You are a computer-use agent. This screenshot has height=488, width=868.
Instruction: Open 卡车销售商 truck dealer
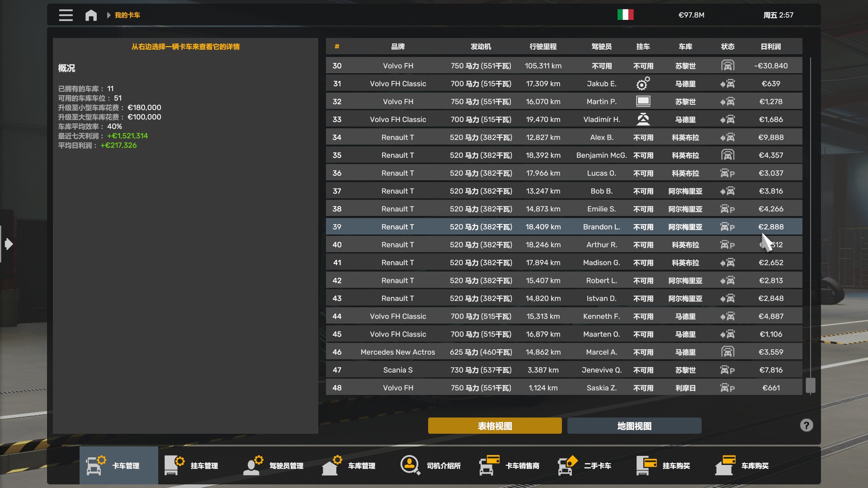click(509, 465)
